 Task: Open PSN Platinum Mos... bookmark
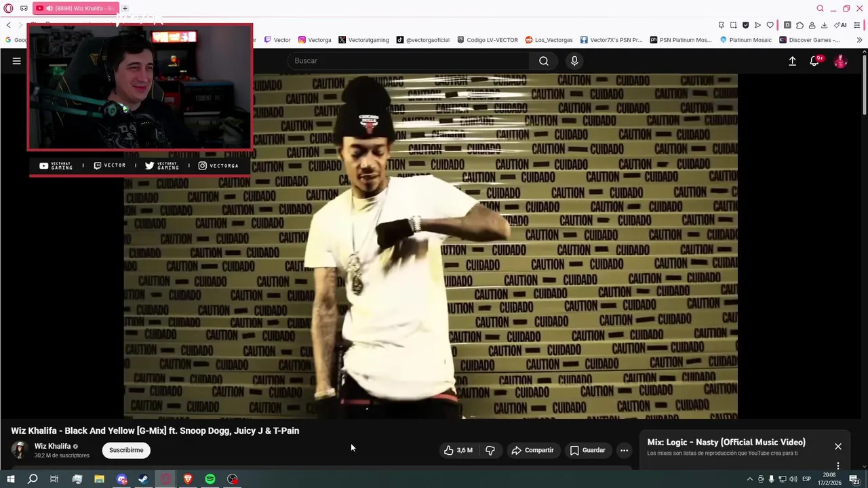coord(681,40)
